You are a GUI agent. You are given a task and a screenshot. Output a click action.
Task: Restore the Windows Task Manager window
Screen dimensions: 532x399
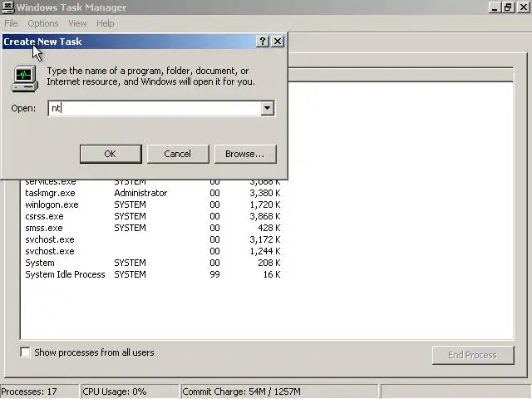tap(508, 7)
